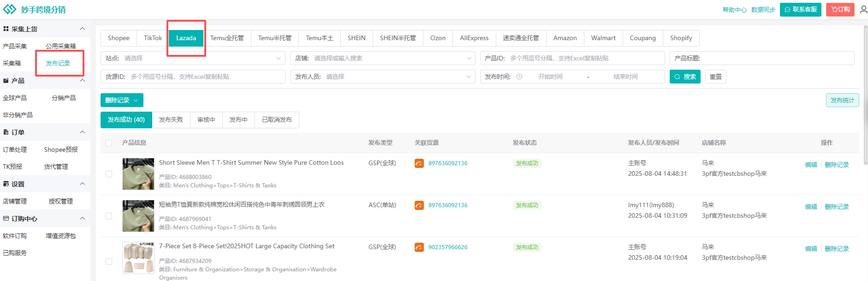Open source link 897636092136 in first row
This screenshot has height=281, width=868.
447,163
